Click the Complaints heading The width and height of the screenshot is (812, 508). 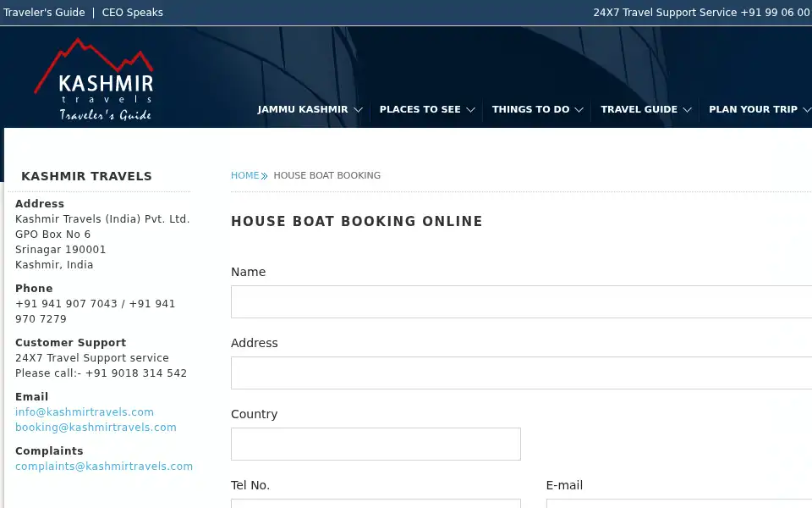[49, 451]
